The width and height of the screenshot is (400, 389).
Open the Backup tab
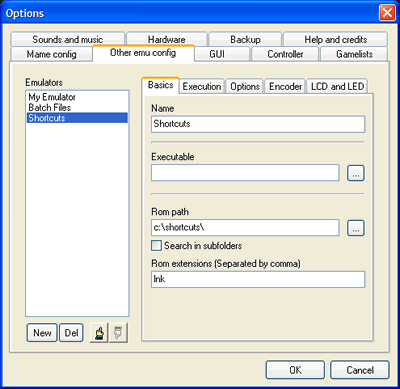point(245,39)
